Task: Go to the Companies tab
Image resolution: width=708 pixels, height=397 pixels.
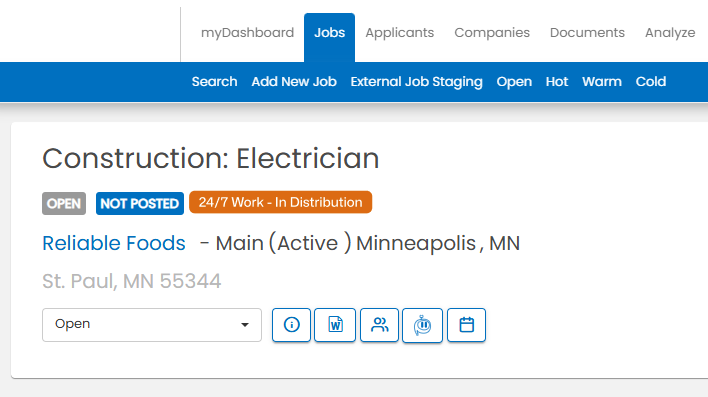Action: coord(492,33)
